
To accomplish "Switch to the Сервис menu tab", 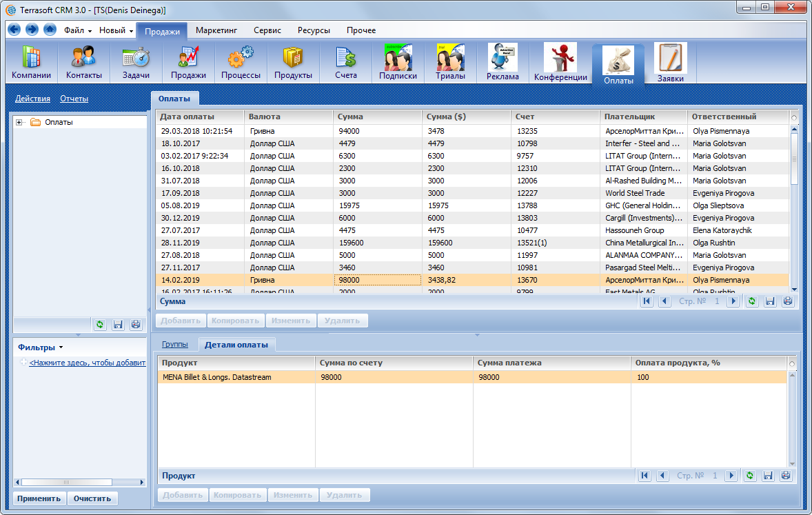I will pos(267,30).
